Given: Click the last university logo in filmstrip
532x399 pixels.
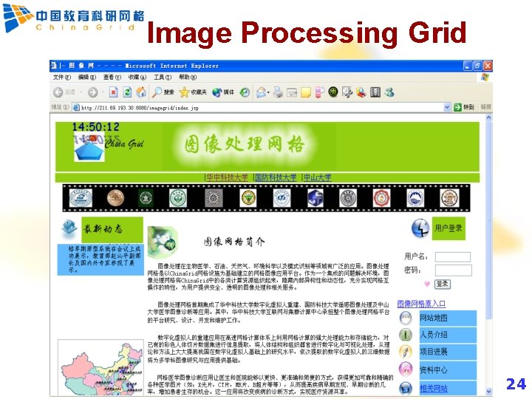Looking at the screenshot, I should point(449,198).
